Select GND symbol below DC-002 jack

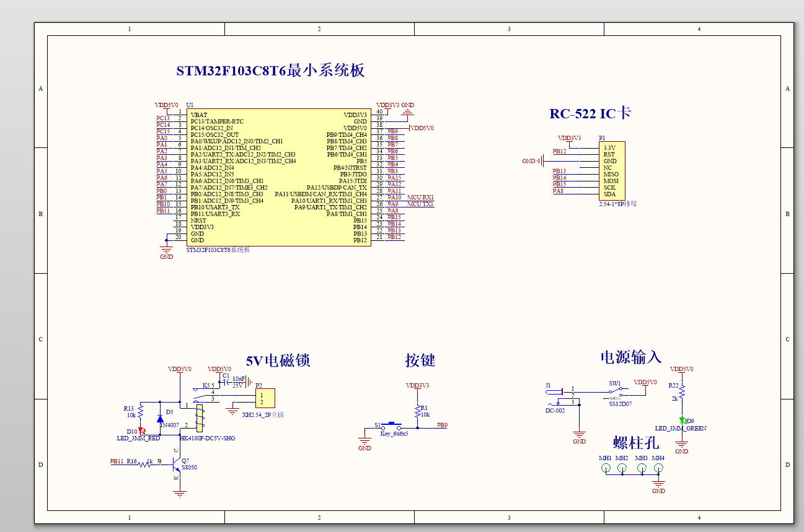tap(579, 436)
